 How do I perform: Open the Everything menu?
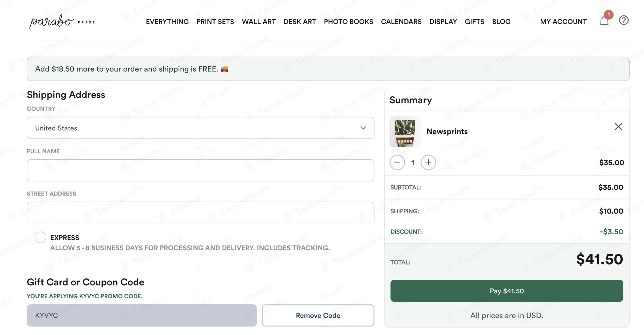click(167, 22)
